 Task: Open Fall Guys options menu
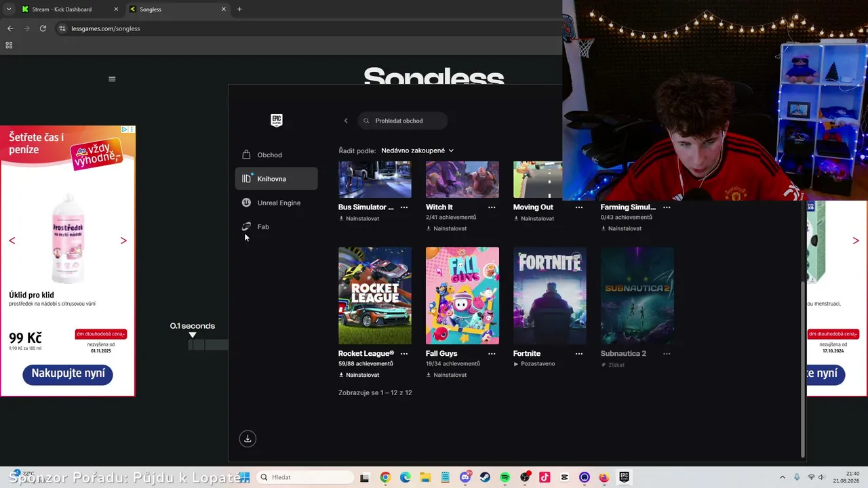click(492, 354)
